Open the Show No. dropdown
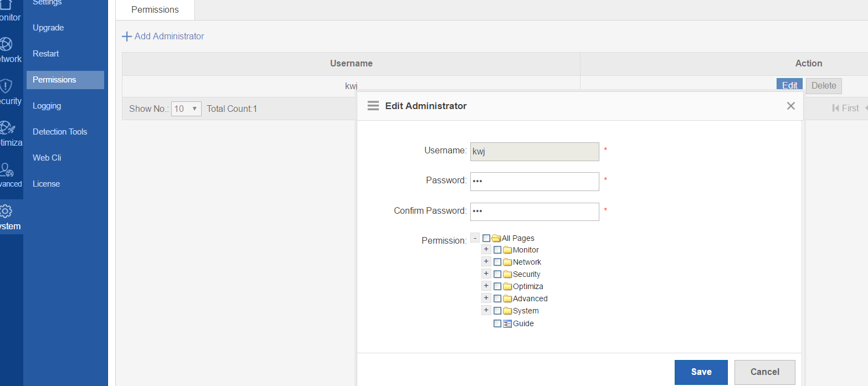Viewport: 868px width, 386px height. (186, 109)
